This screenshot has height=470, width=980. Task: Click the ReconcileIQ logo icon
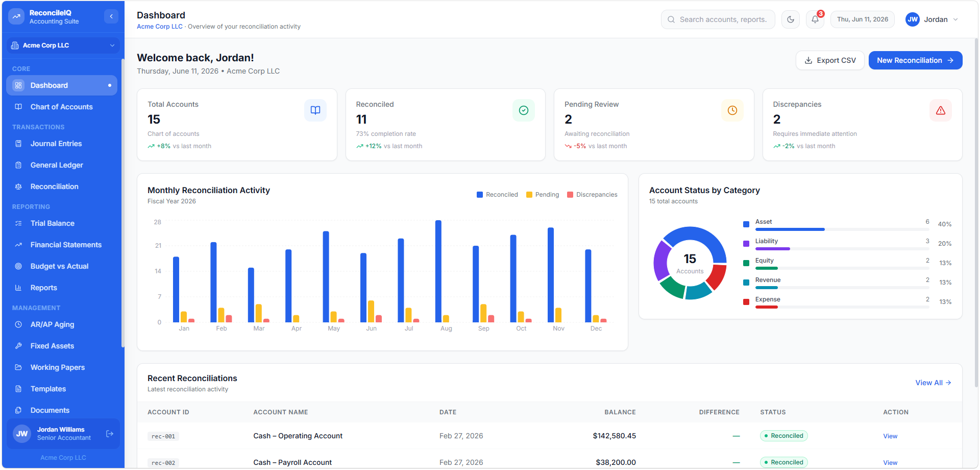click(16, 16)
